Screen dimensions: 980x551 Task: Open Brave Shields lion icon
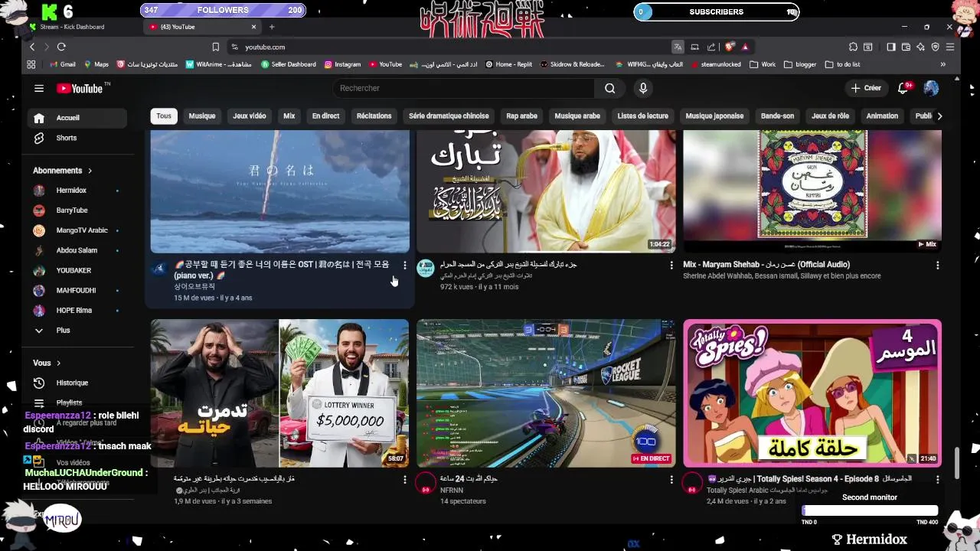tap(730, 47)
